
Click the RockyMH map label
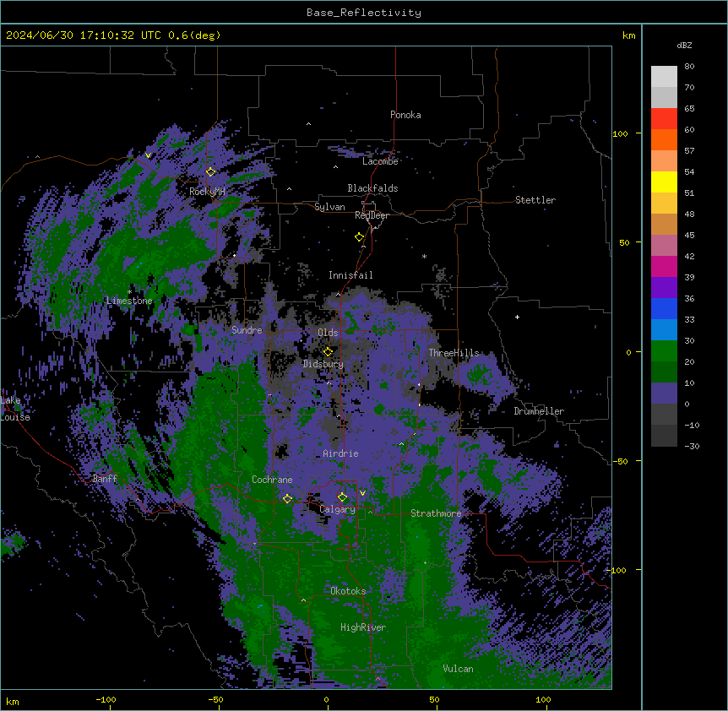pos(207,191)
